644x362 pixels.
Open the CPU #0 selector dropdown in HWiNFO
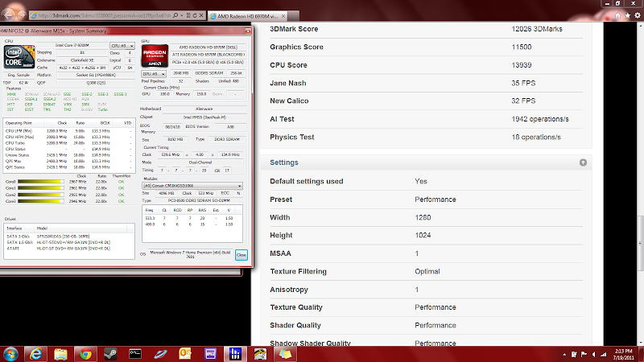pyautogui.click(x=122, y=46)
